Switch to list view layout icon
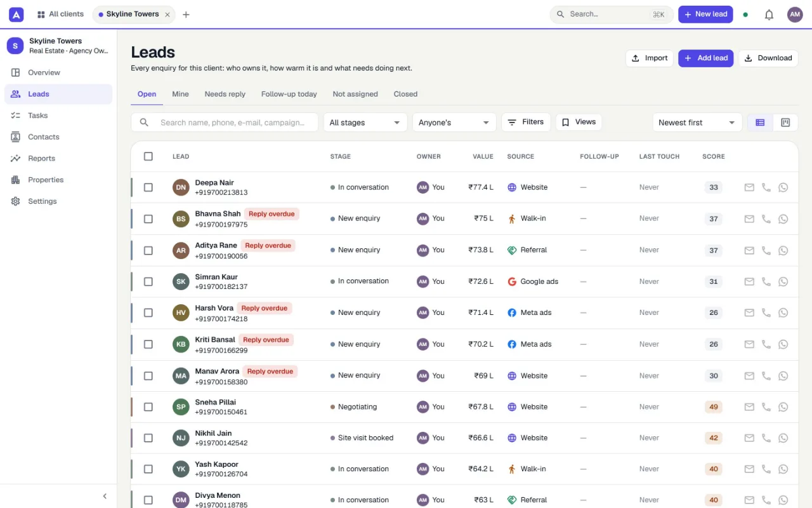Image resolution: width=812 pixels, height=508 pixels. [760, 123]
